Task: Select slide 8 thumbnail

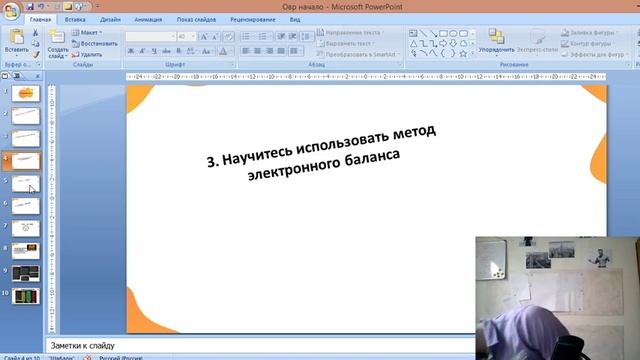Action: (25, 251)
